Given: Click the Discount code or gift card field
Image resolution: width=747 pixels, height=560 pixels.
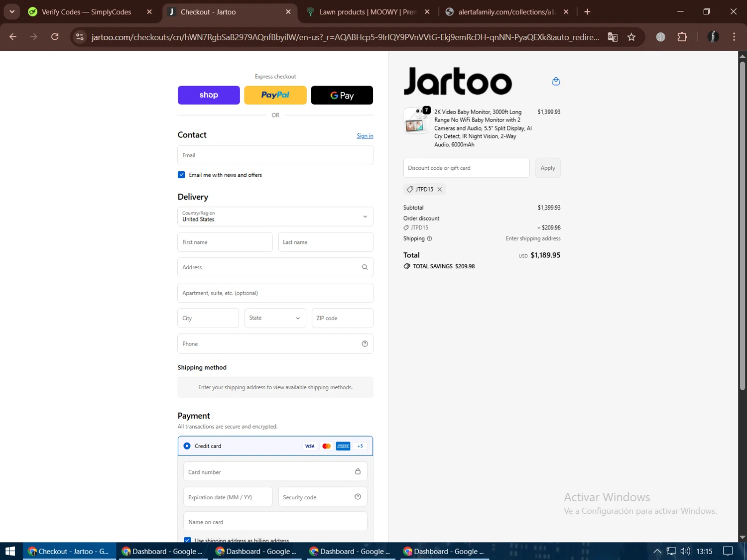Looking at the screenshot, I should click(x=466, y=168).
